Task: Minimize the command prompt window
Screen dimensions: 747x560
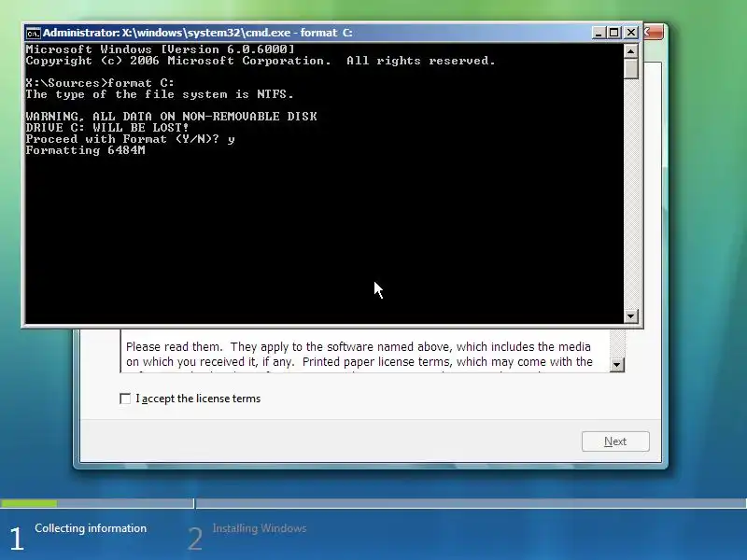Action: pyautogui.click(x=599, y=33)
